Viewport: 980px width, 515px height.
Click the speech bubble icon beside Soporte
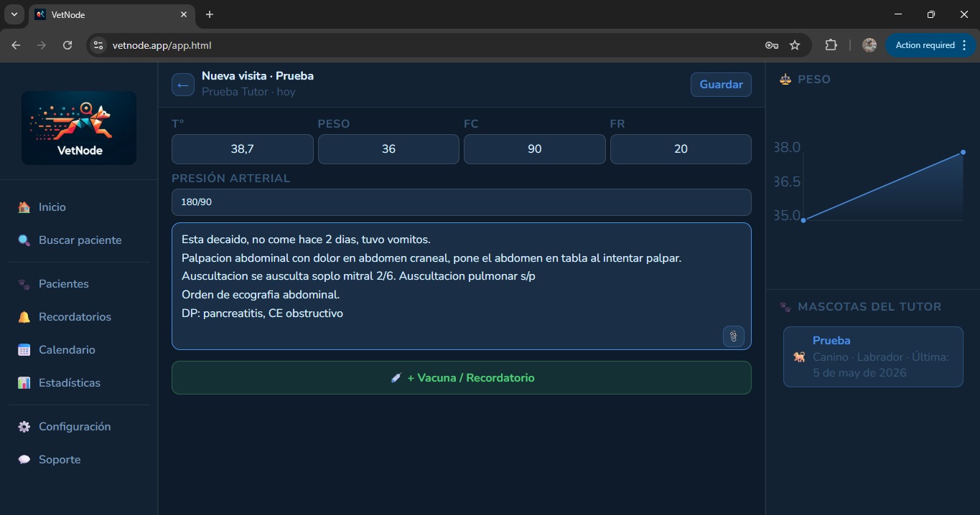tap(24, 460)
